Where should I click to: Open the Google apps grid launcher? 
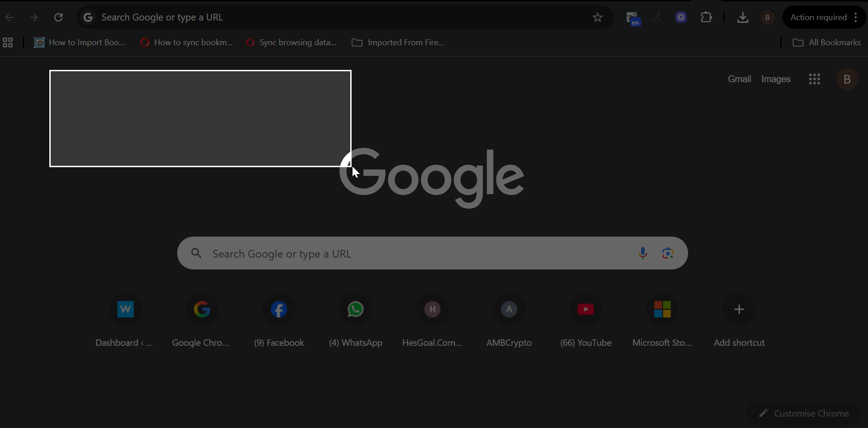815,79
